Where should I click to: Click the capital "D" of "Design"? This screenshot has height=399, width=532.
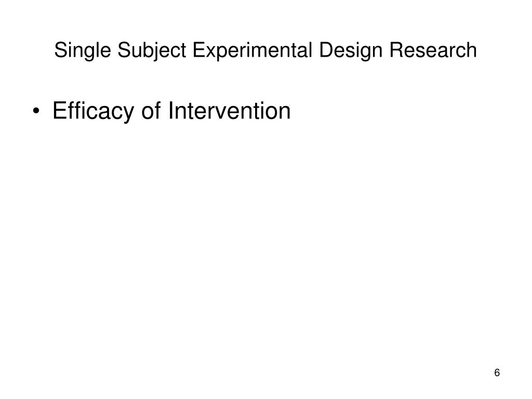coord(326,50)
